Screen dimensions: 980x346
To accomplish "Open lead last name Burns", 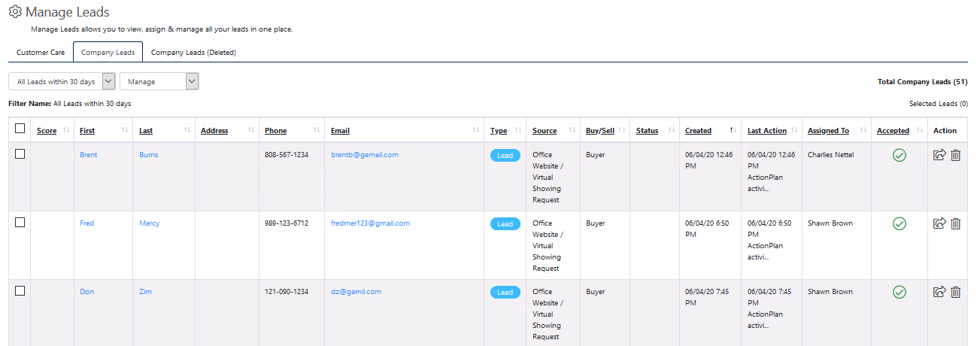I will click(148, 155).
